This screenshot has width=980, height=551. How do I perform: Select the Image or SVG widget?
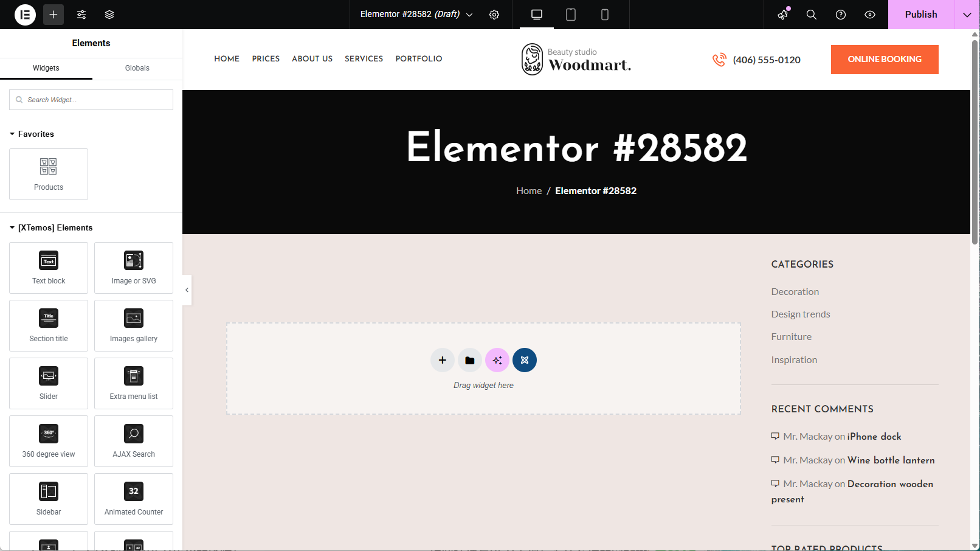pyautogui.click(x=133, y=268)
